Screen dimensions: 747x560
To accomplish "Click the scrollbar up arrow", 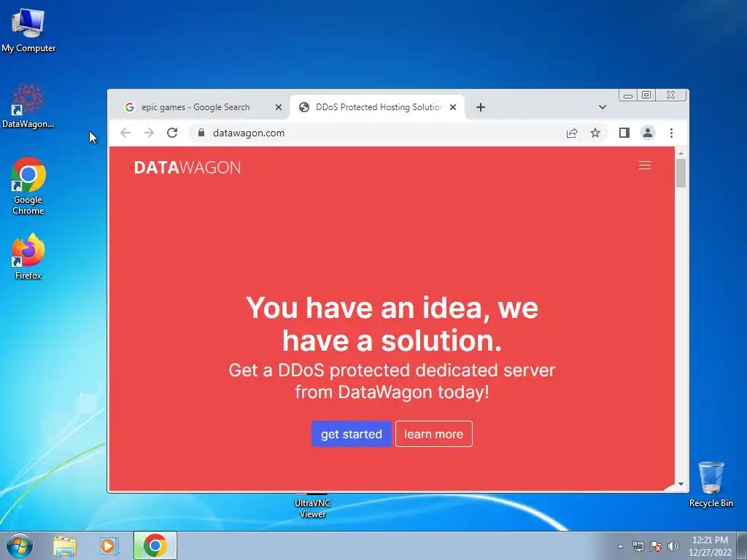I will point(681,153).
